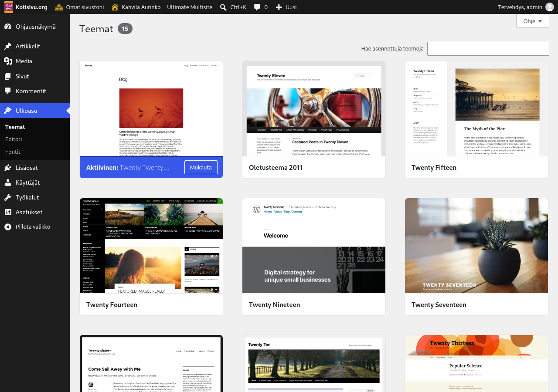Screen dimensions: 558x392
Task: Click the Twenty Nineteen theme name
Action: click(274, 304)
